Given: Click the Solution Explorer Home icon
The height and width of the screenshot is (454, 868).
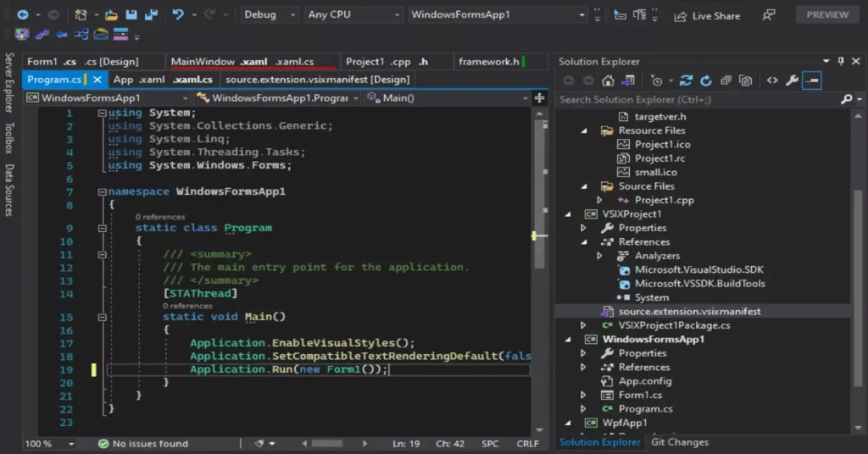Looking at the screenshot, I should (608, 80).
